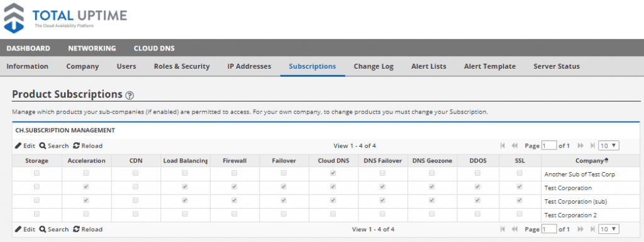Toggle CDN checkbox for Another Sub of Test Corp
Image resolution: width=644 pixels, height=242 pixels.
tap(136, 173)
